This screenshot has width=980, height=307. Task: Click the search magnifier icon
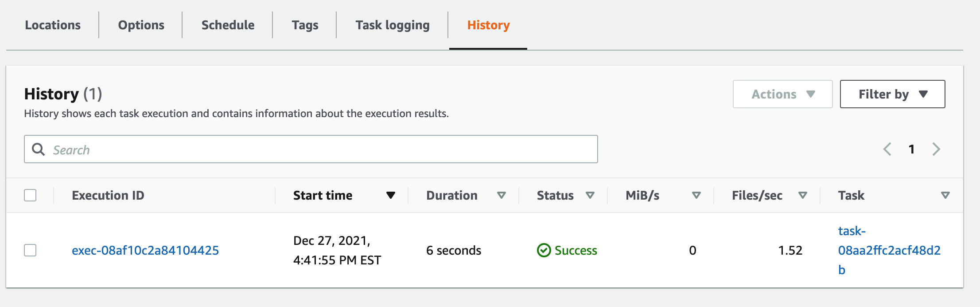(x=39, y=149)
